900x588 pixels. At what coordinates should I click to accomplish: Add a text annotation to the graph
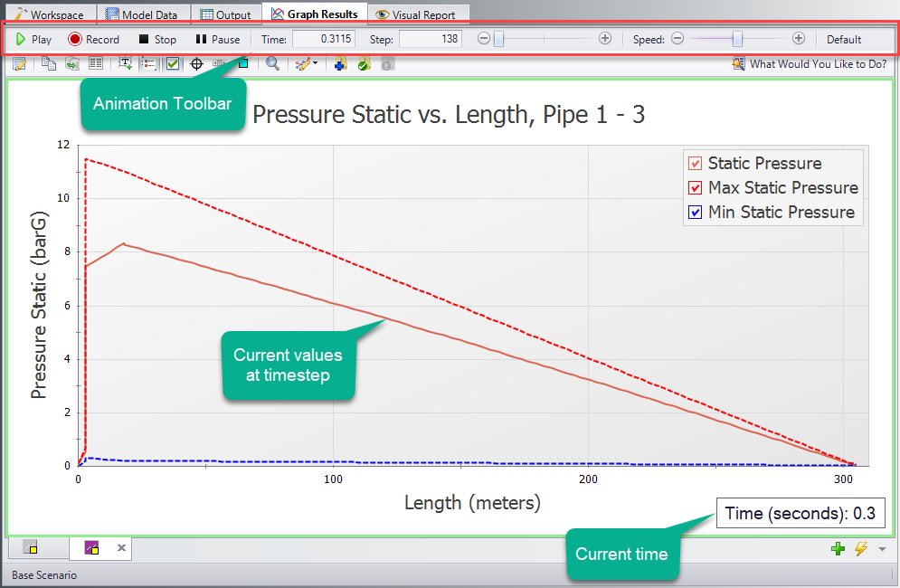[126, 63]
